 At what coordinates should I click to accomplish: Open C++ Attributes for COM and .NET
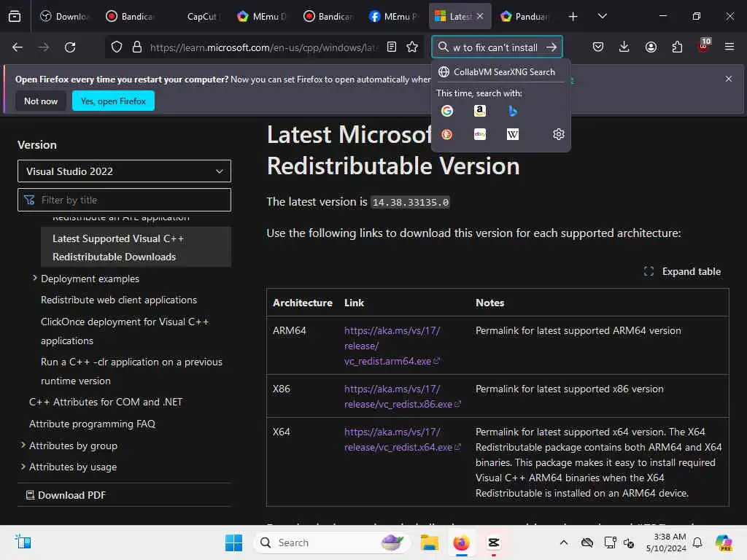(106, 402)
